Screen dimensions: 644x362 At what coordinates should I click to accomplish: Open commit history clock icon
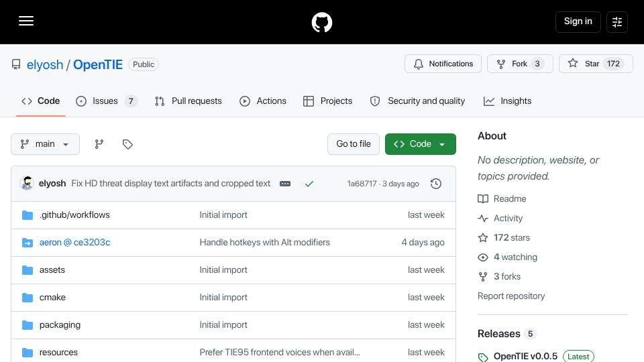[436, 184]
